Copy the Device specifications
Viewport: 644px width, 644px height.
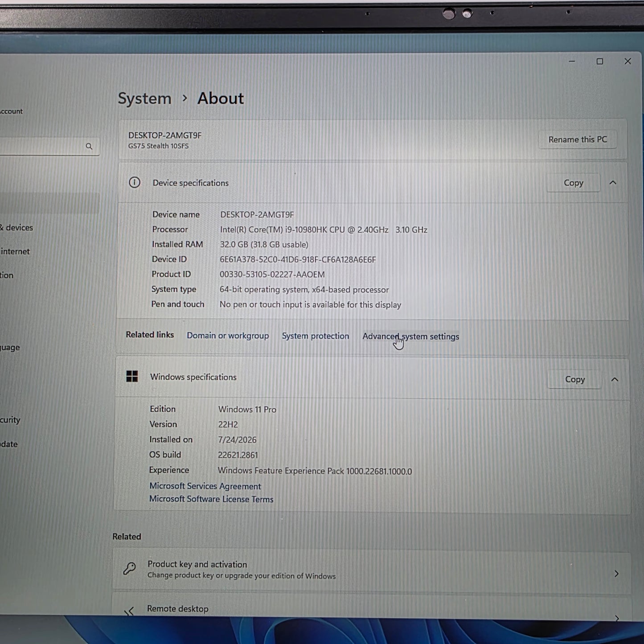[573, 183]
